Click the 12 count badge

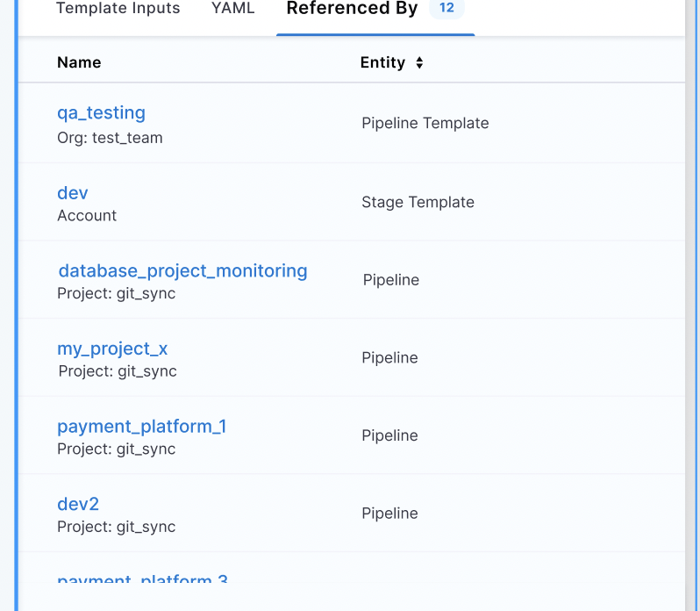point(446,8)
